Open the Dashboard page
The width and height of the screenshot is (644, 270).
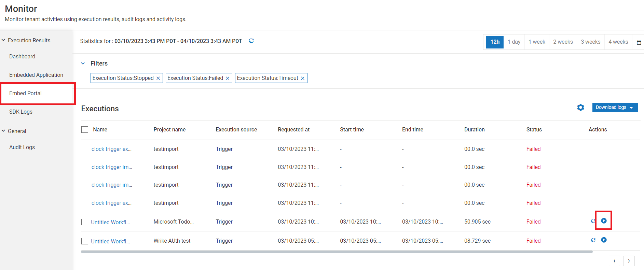(x=22, y=57)
